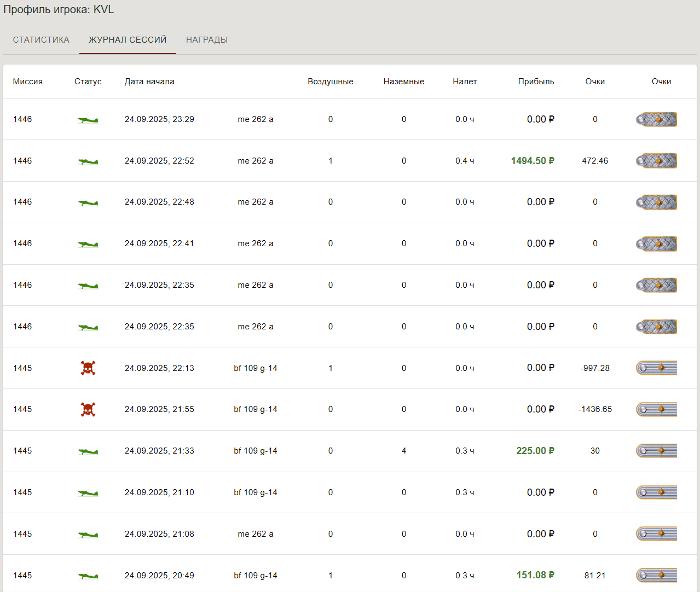Click the braided rank insignia in 22:48 row

pos(656,202)
